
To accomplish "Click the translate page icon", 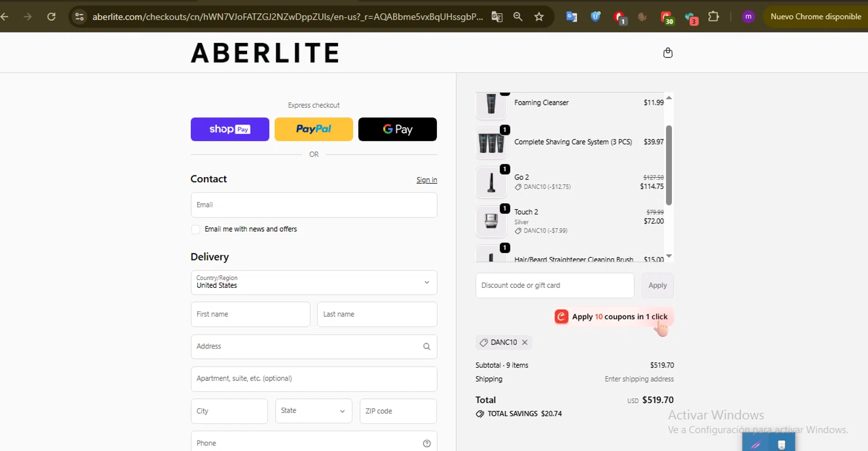I will [x=496, y=17].
